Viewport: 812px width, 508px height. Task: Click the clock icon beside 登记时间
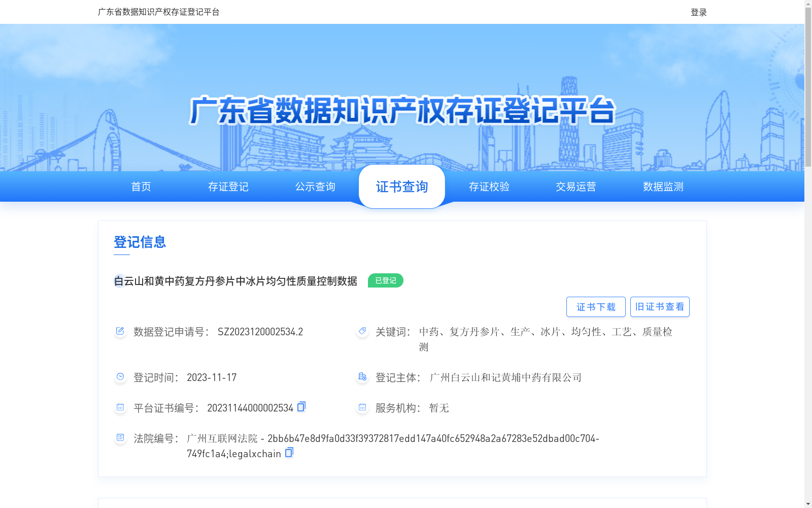(120, 377)
